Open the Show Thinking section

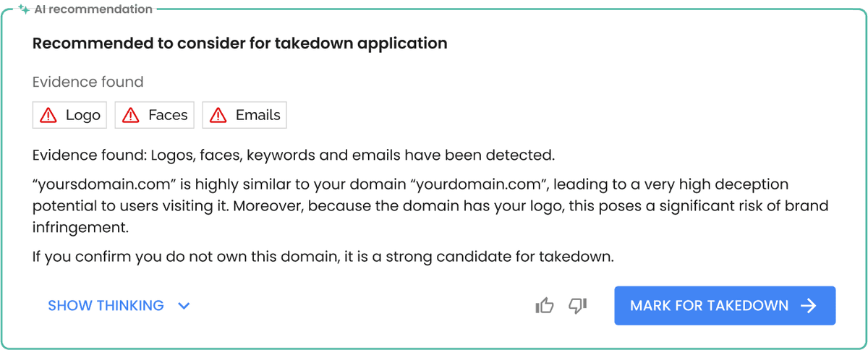106,306
